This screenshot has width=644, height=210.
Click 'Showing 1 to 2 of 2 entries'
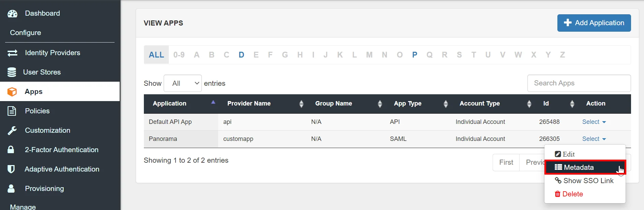pos(186,160)
